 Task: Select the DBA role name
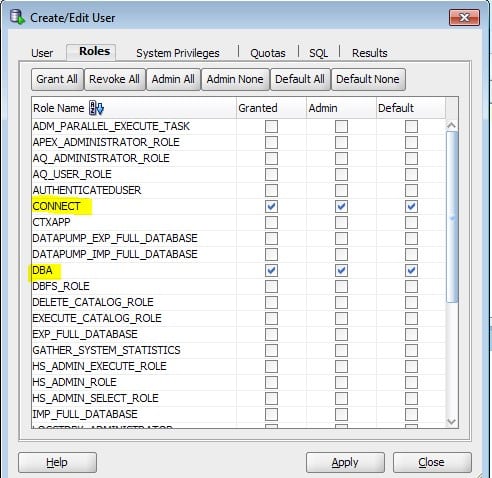[42, 270]
